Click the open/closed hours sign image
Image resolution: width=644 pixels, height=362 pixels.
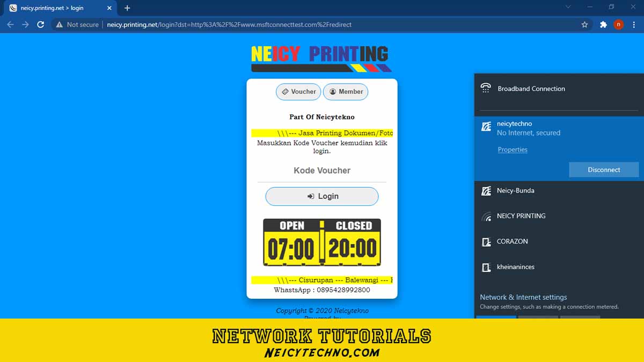click(322, 242)
